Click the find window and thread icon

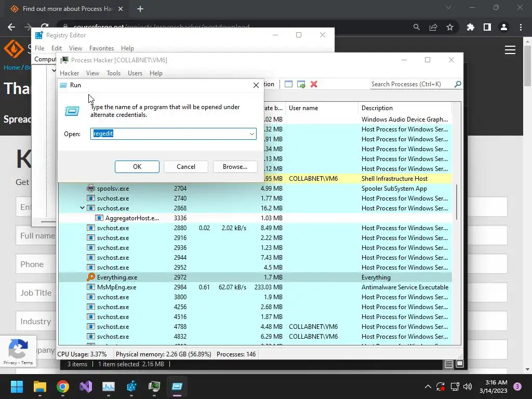pos(301,84)
